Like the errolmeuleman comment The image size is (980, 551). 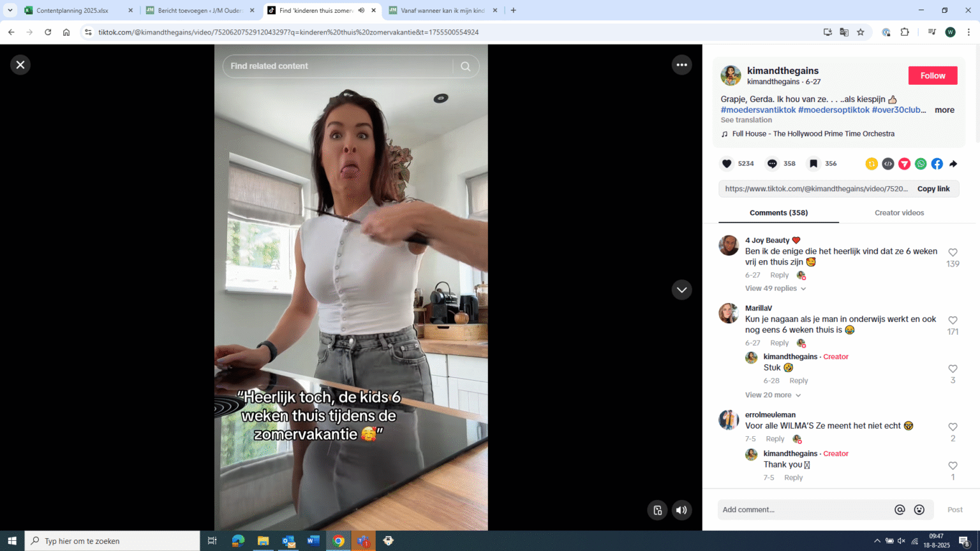953,427
